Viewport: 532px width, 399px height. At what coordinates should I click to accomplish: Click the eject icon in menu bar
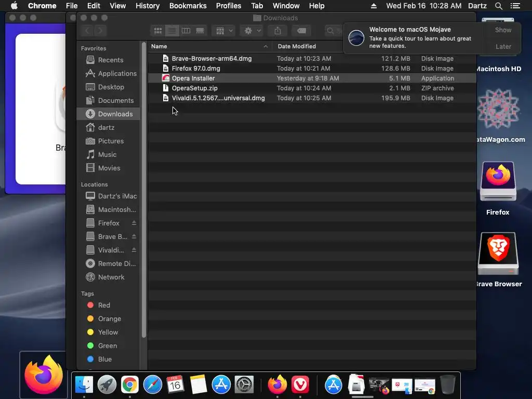point(374,6)
